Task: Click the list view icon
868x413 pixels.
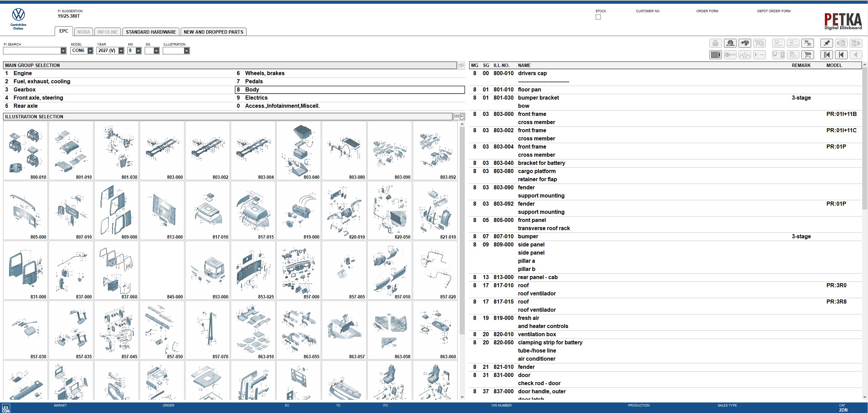Action: click(715, 55)
